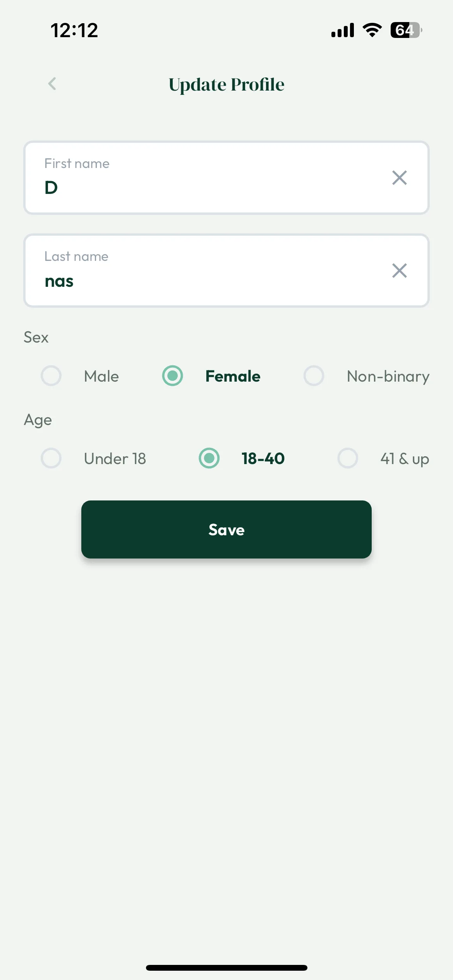The width and height of the screenshot is (453, 980).
Task: Choose the 18-40 age option
Action: pos(209,458)
